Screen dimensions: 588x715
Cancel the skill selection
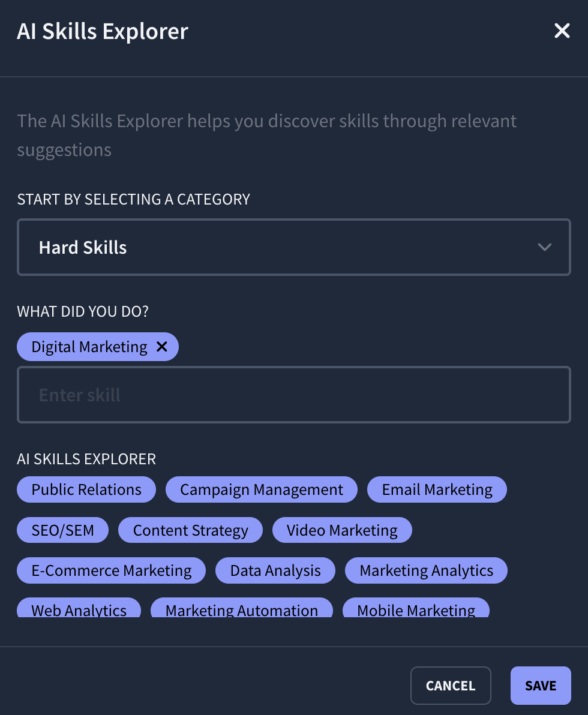pos(451,685)
